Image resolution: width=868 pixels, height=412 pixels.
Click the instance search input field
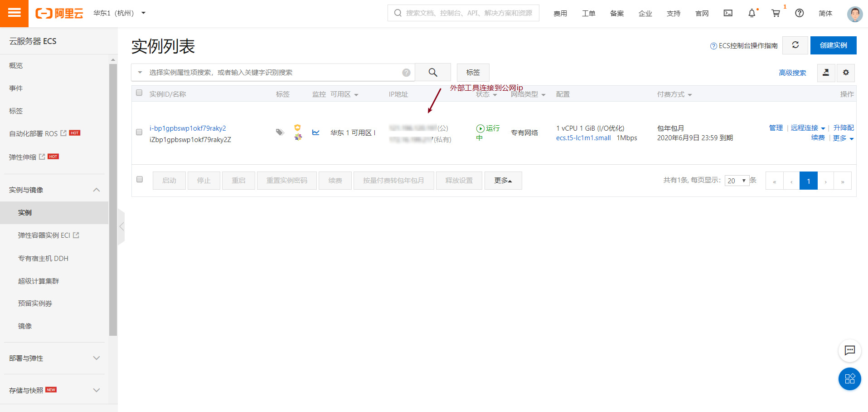click(x=273, y=73)
